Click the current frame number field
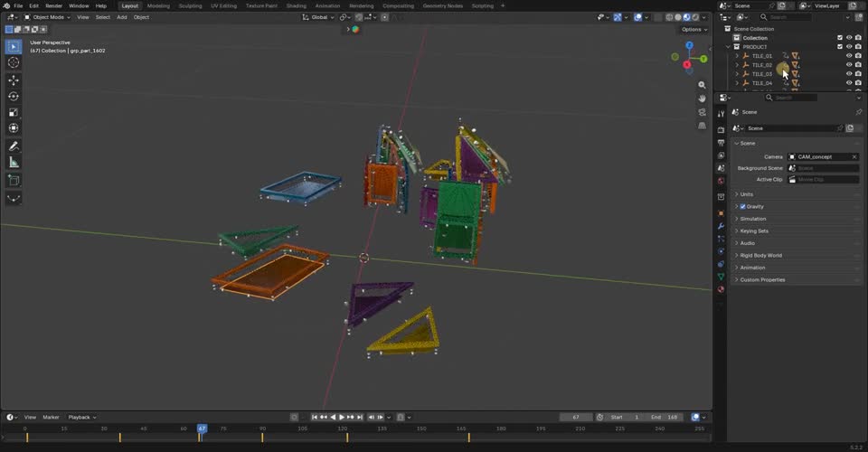The image size is (868, 452). coord(576,417)
